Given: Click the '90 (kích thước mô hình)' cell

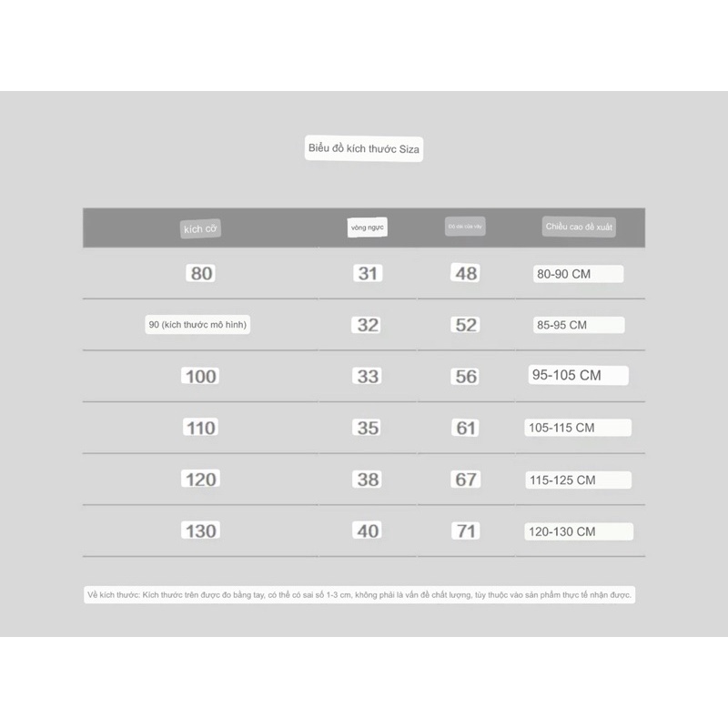Looking at the screenshot, I should click(x=198, y=324).
